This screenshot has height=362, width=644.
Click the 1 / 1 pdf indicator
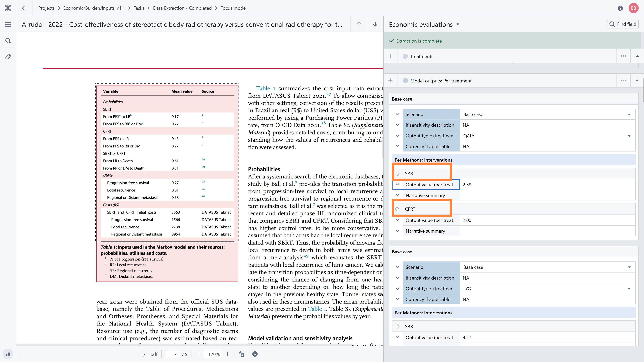148,354
